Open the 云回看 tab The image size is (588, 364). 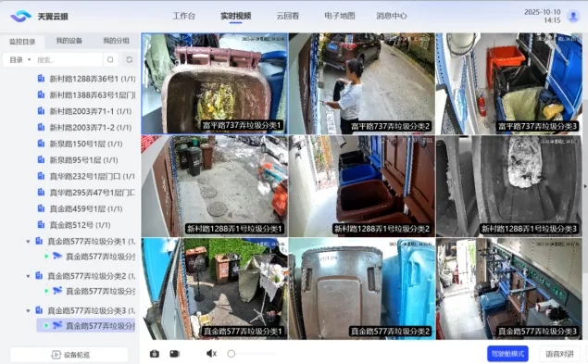click(x=288, y=16)
